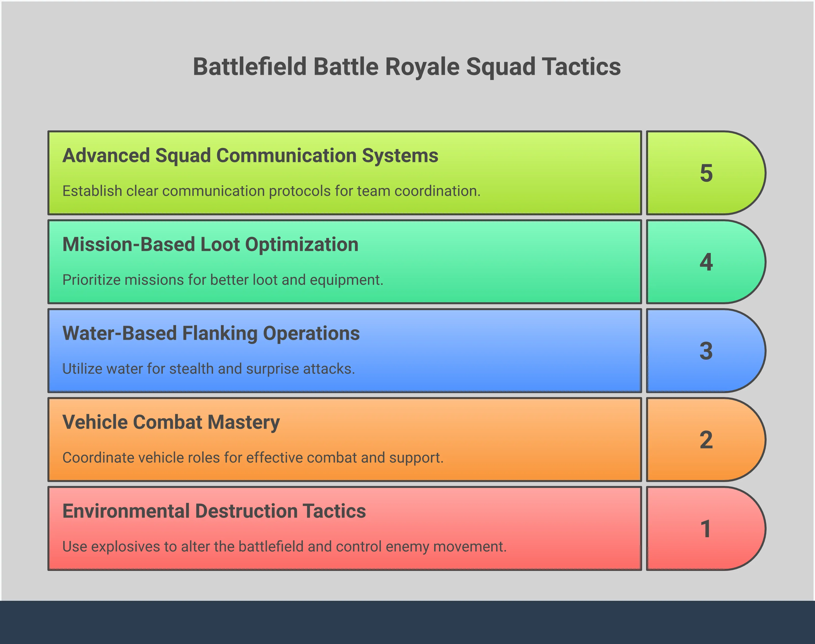Click the number 4 teal badge
This screenshot has height=644, width=815.
pos(706,262)
